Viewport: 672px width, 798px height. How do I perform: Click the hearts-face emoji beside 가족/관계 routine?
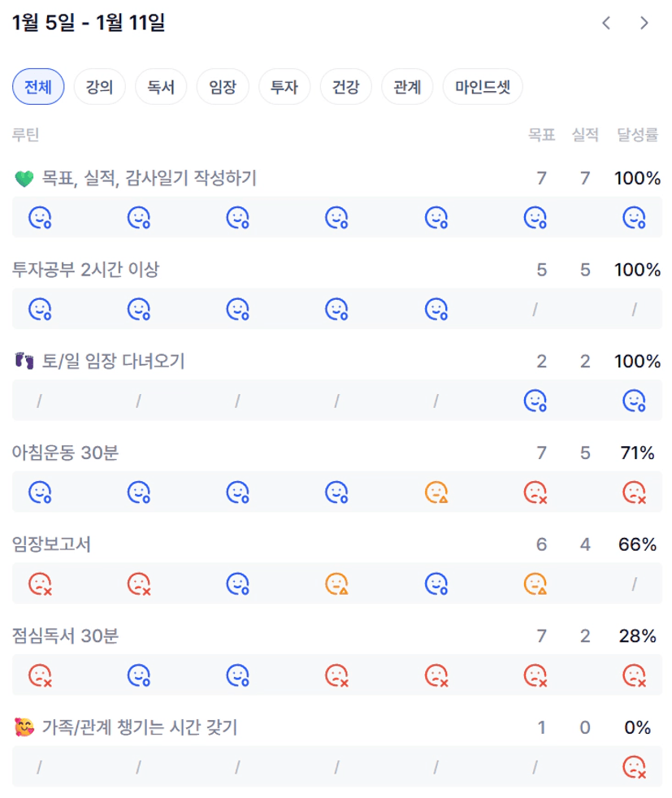click(24, 728)
